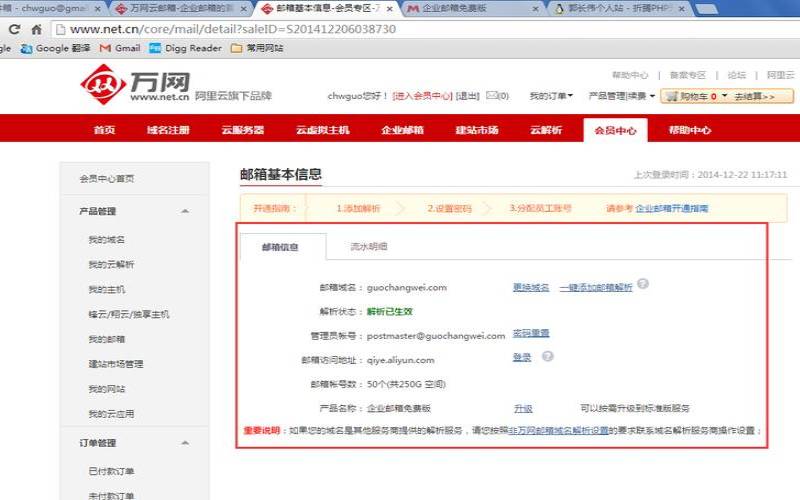Click the 登录 link beside qiye.aliyun.com

coord(522,357)
